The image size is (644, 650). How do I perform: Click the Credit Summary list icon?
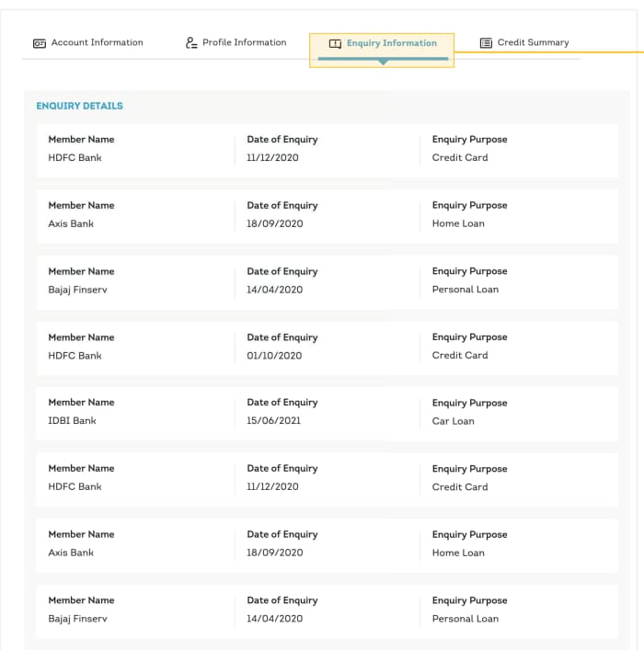click(486, 43)
